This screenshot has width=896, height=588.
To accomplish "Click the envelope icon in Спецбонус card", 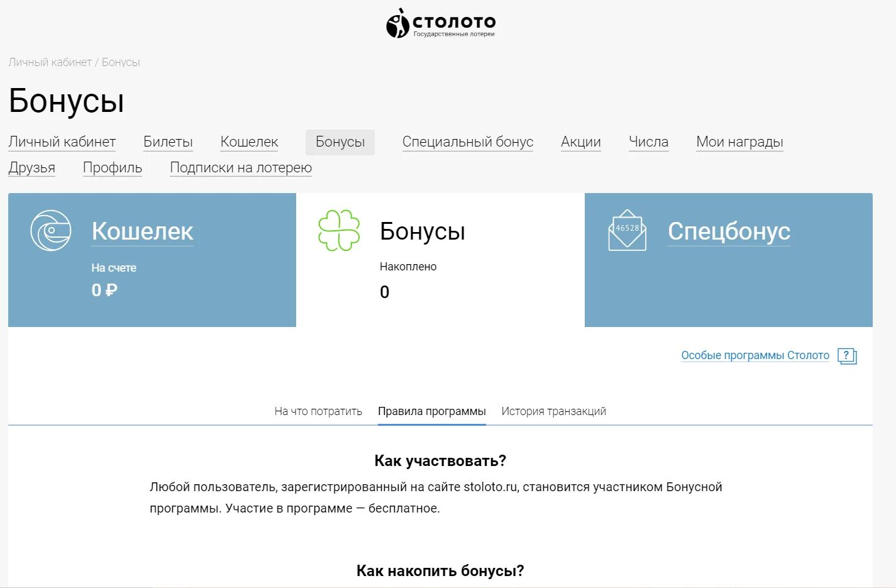I will tap(628, 230).
